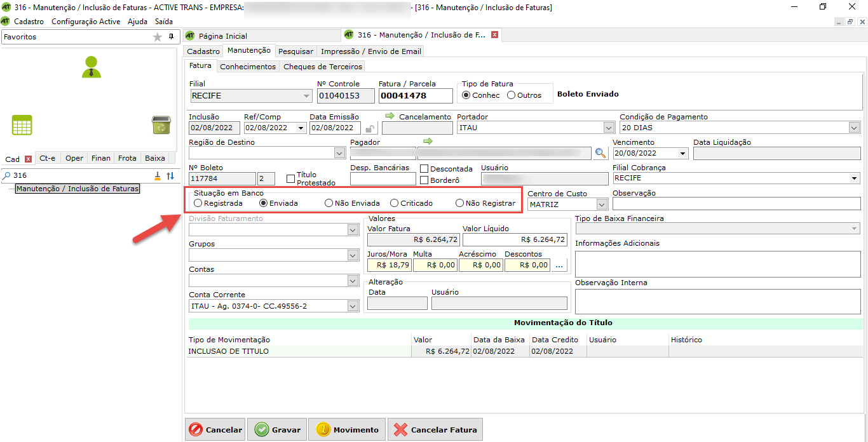The width and height of the screenshot is (868, 442).
Task: Click the search magnifier in the menu search box
Action: (x=6, y=175)
